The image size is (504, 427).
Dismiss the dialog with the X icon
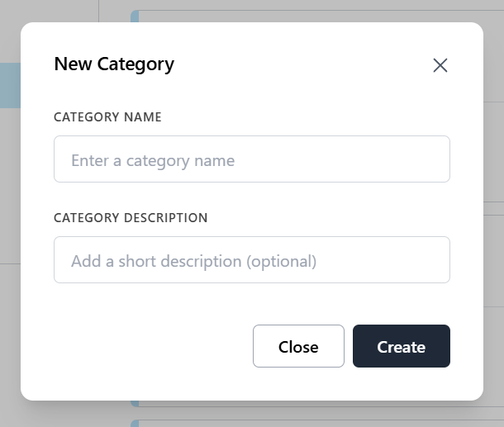tap(440, 65)
